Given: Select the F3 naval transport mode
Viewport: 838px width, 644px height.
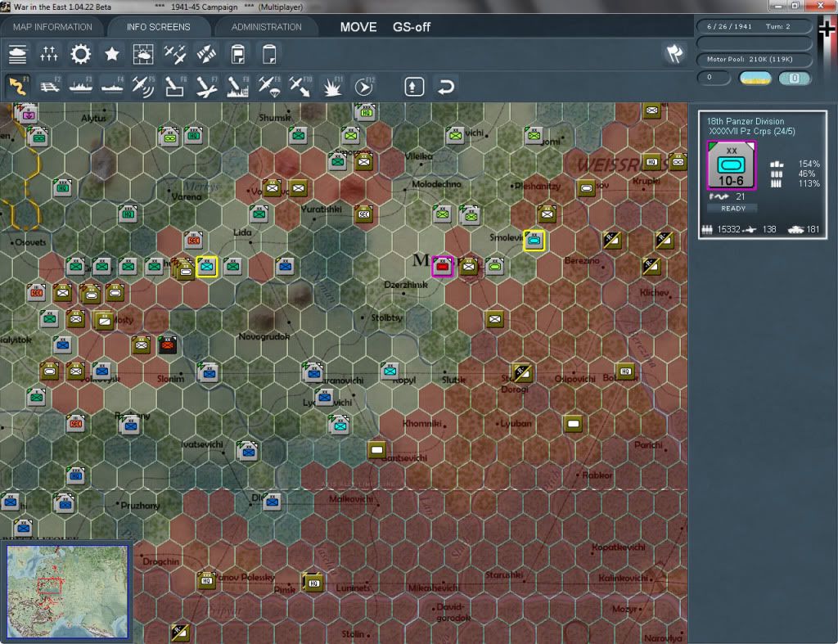Looking at the screenshot, I should click(81, 87).
